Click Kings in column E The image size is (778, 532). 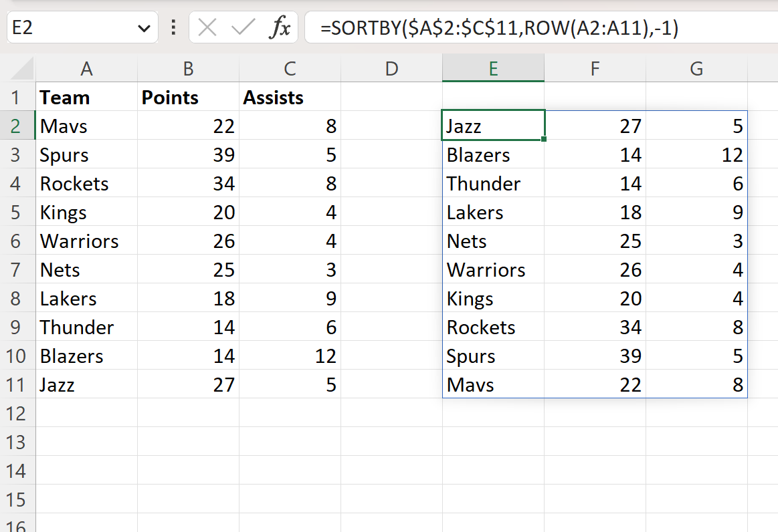tap(493, 299)
